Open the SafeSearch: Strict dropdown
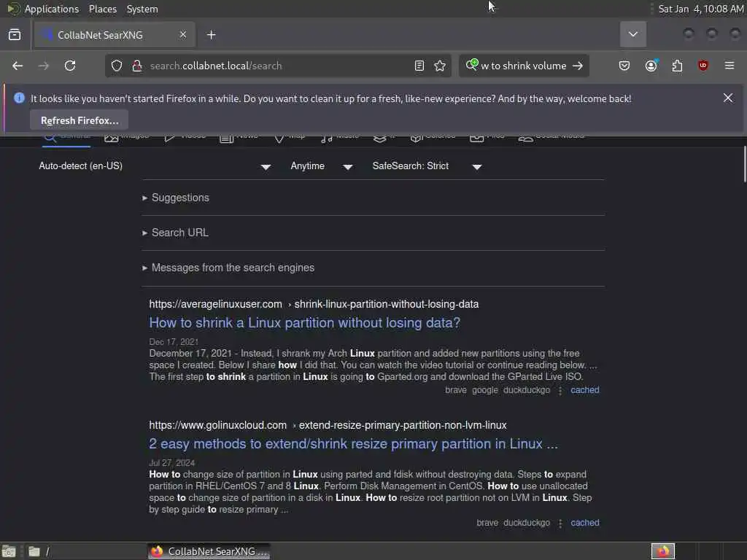 (x=427, y=166)
